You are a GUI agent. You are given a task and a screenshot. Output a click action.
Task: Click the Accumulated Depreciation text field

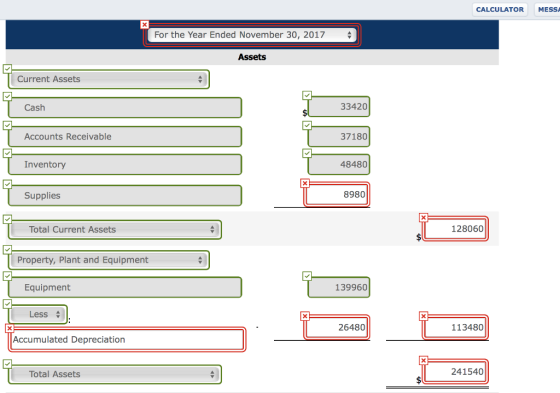pyautogui.click(x=127, y=339)
